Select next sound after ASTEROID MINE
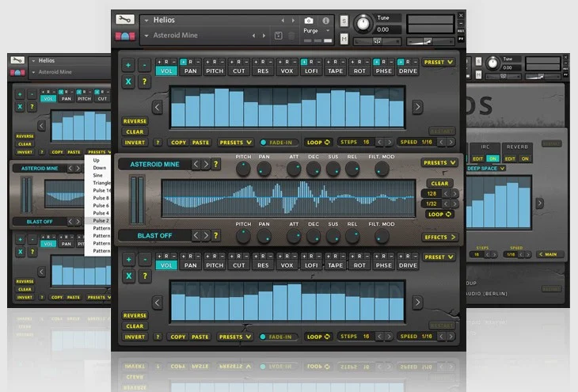The image size is (578, 392). pos(206,164)
